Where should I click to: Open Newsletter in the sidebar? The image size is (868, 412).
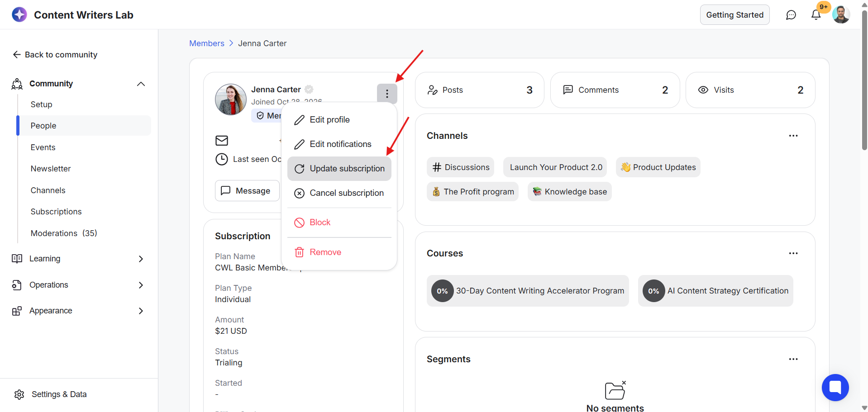pyautogui.click(x=51, y=169)
